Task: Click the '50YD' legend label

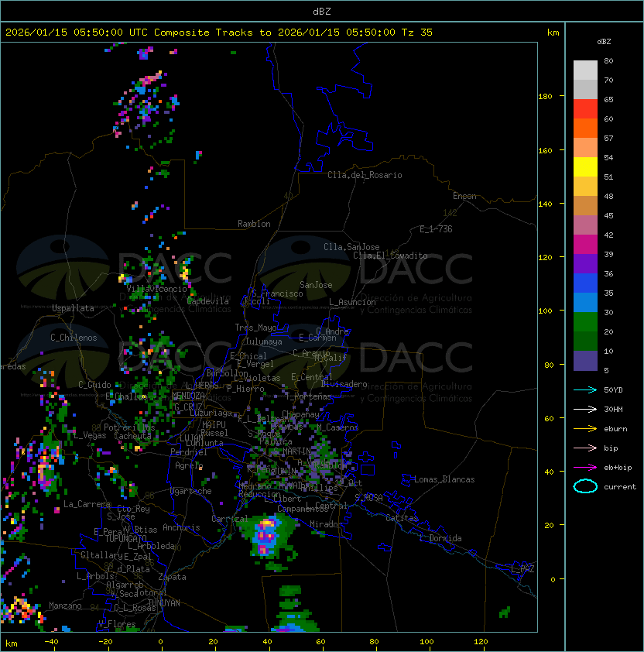Action: tap(613, 389)
